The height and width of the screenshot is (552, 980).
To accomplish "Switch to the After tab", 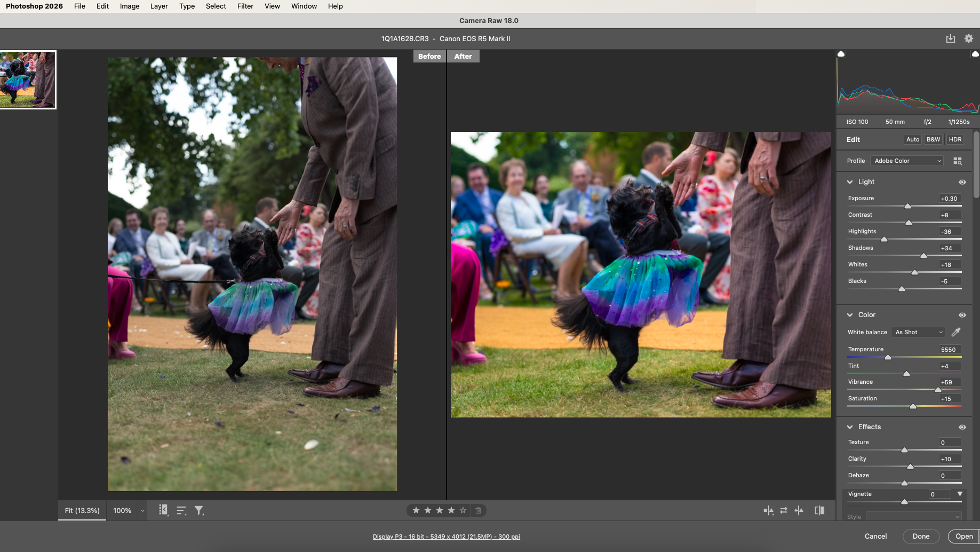I will (x=463, y=56).
